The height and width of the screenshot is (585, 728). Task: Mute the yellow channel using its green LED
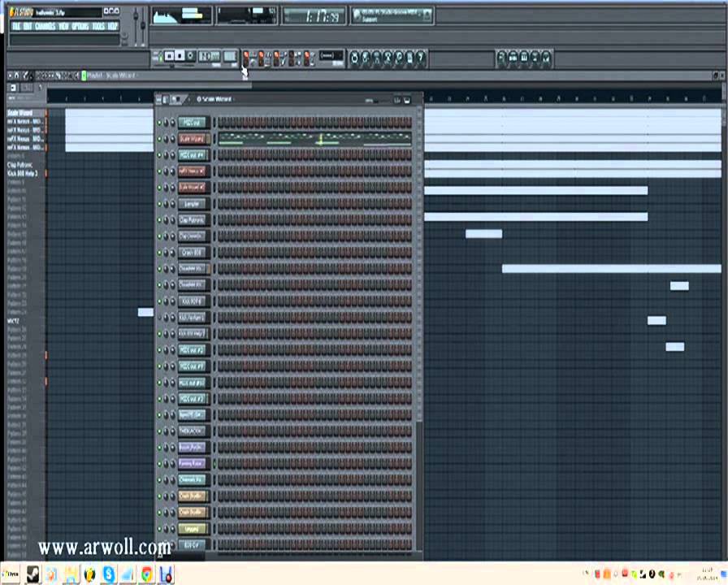(160, 529)
